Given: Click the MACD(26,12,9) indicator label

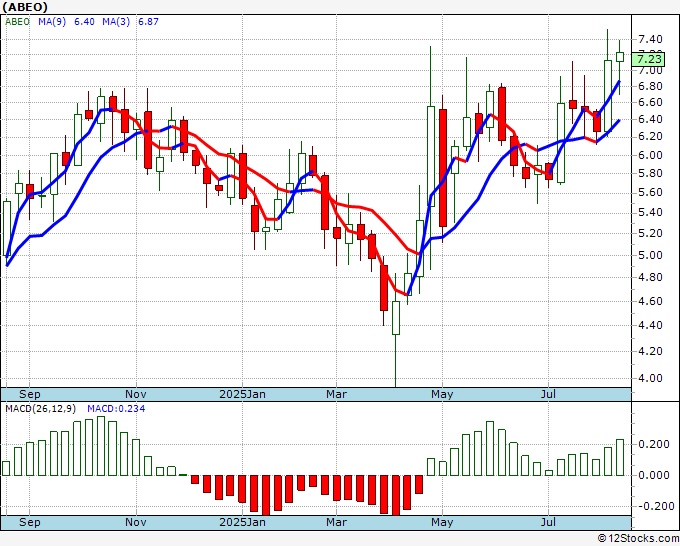Looking at the screenshot, I should coord(41,409).
